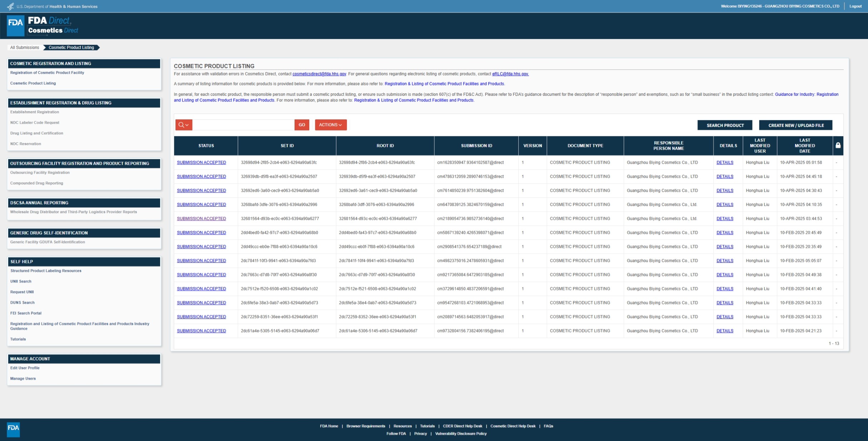Viewport: 868px width, 441px height.
Task: Expand the ACTIONS dropdown menu
Action: [x=330, y=125]
